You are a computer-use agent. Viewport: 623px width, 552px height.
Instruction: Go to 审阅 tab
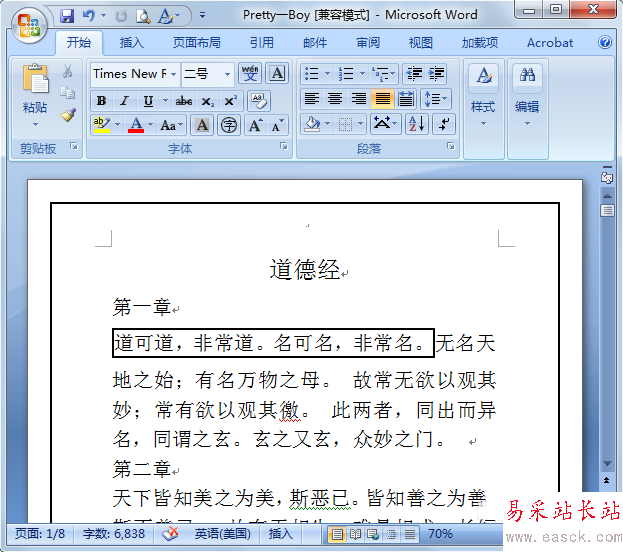click(x=368, y=42)
